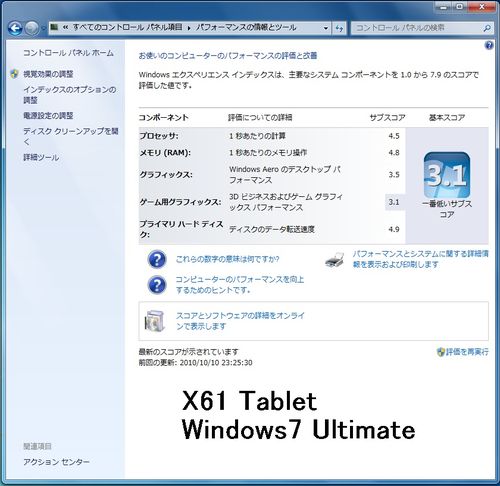The image size is (500, 486).
Task: Click the ゲーム用グラフィックス: row label
Action: tap(180, 202)
